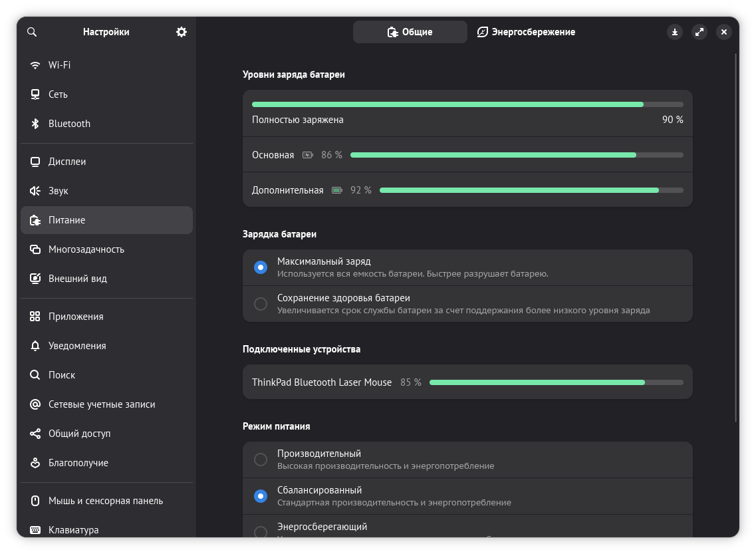Click the Bluetooth icon in the sidebar

(35, 124)
